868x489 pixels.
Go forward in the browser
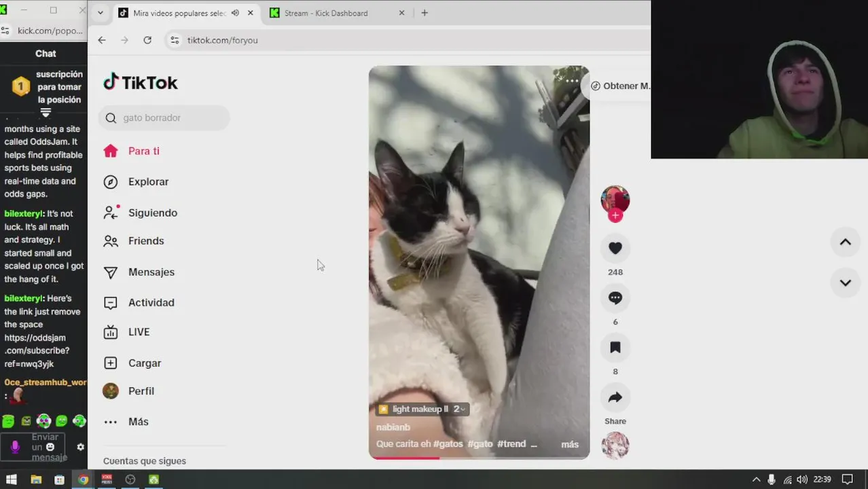124,40
